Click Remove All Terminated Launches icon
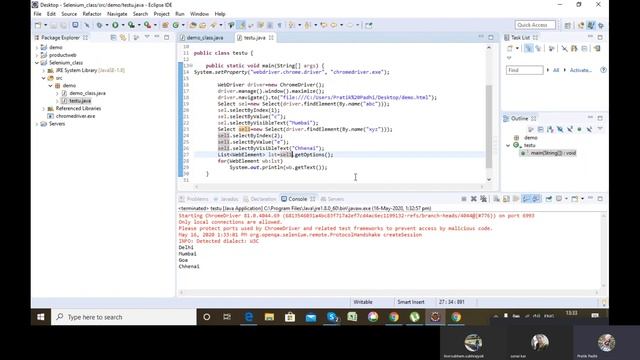This screenshot has width=640, height=360. 483,199
